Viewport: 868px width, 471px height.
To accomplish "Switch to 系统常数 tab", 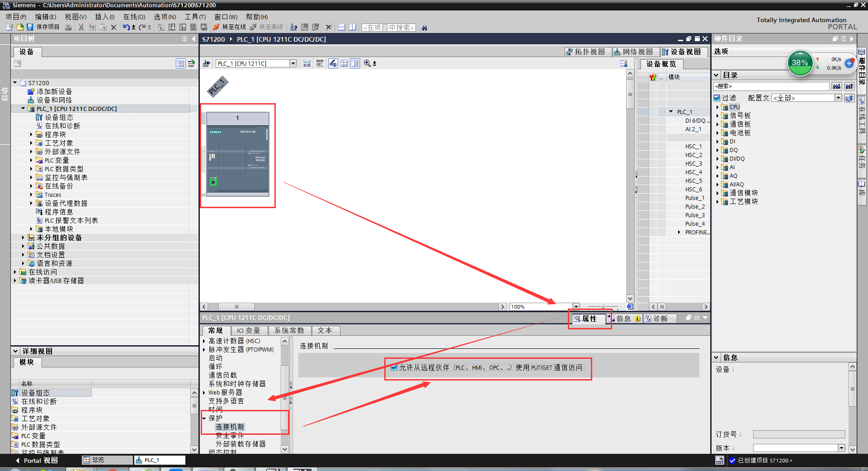I will (289, 330).
